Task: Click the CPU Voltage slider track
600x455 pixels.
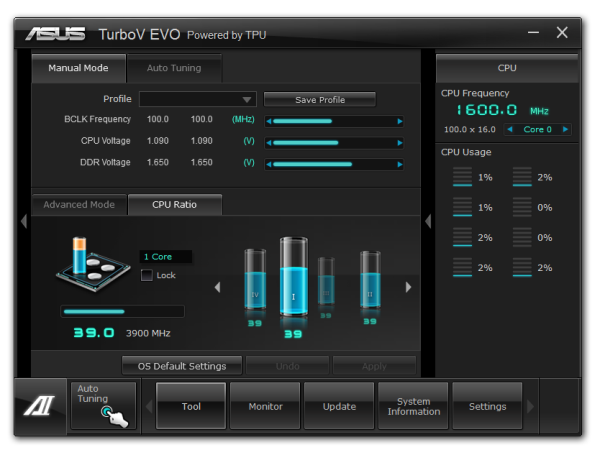Action: coord(334,143)
